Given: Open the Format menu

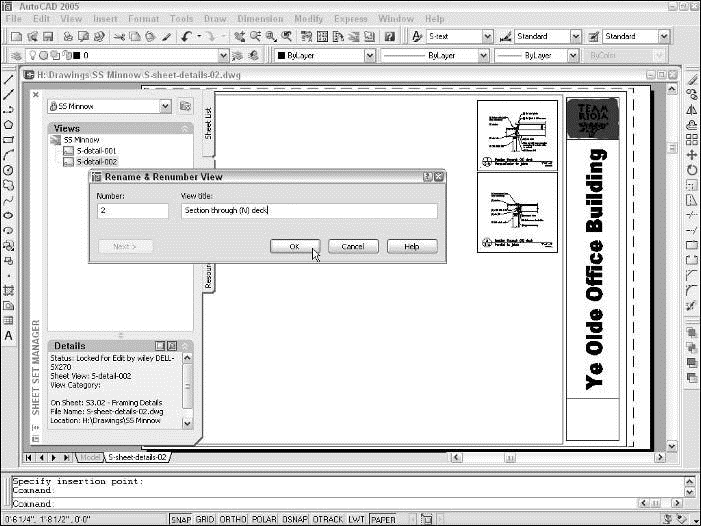Looking at the screenshot, I should click(144, 19).
